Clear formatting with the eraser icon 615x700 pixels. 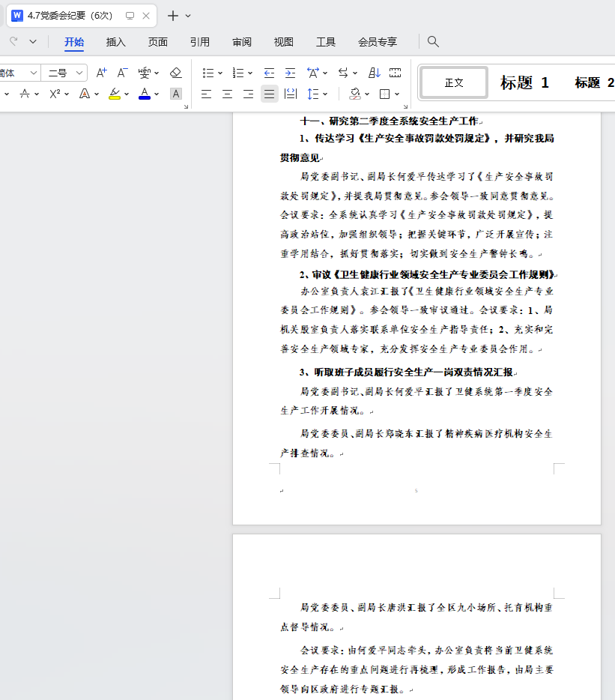tap(176, 73)
